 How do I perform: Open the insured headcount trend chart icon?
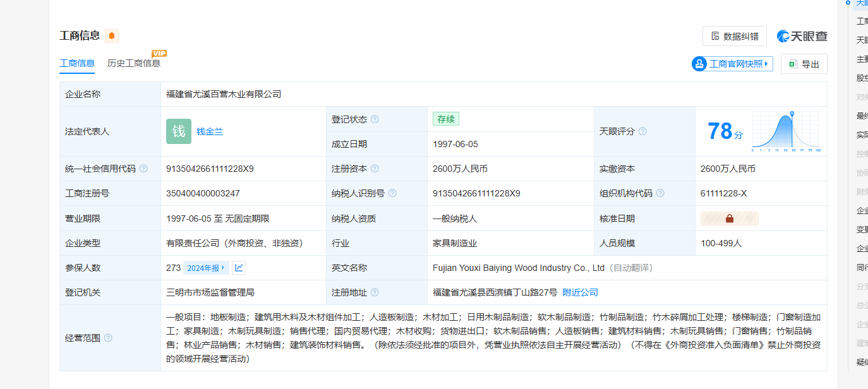point(239,268)
